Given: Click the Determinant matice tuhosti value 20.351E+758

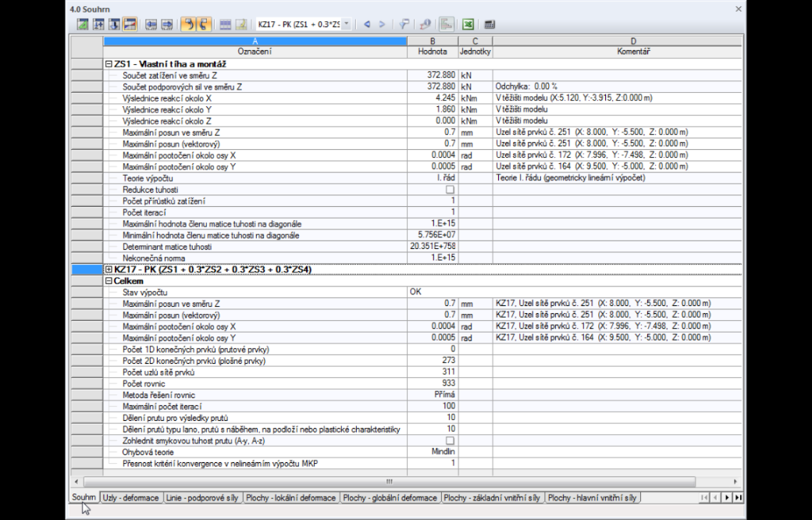Looking at the screenshot, I should (x=433, y=247).
